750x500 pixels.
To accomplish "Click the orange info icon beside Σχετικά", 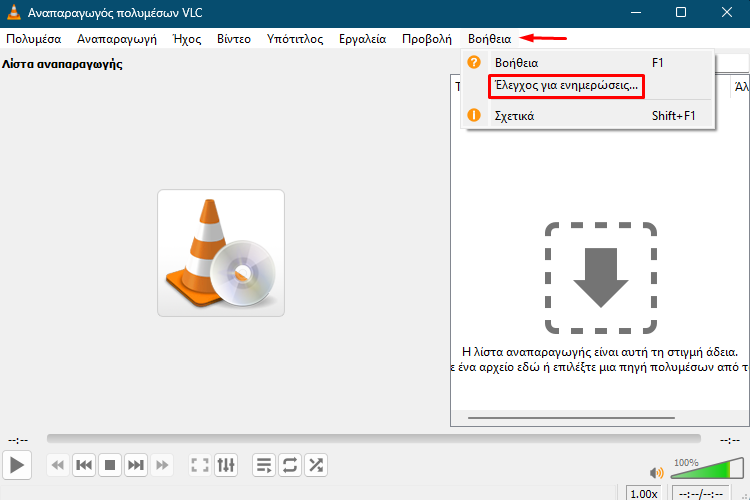I will click(474, 115).
